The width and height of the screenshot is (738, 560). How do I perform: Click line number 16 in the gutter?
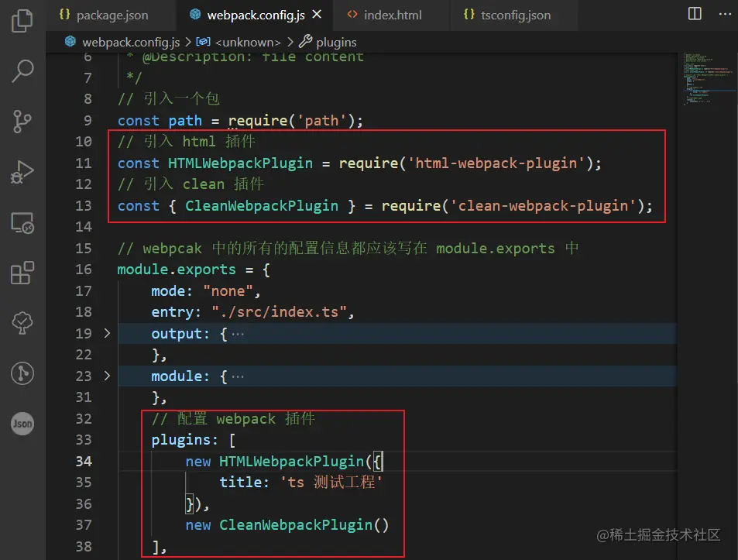[84, 270]
